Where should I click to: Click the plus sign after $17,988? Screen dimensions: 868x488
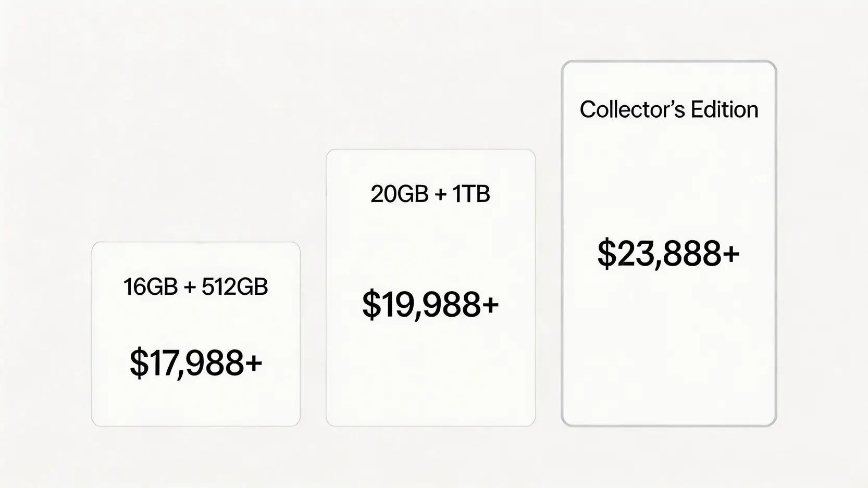click(x=254, y=362)
